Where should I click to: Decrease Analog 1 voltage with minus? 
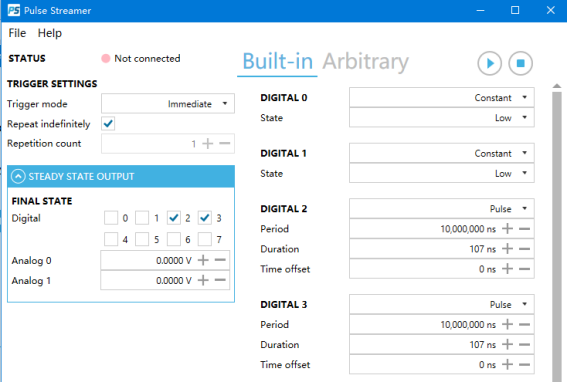pos(220,280)
